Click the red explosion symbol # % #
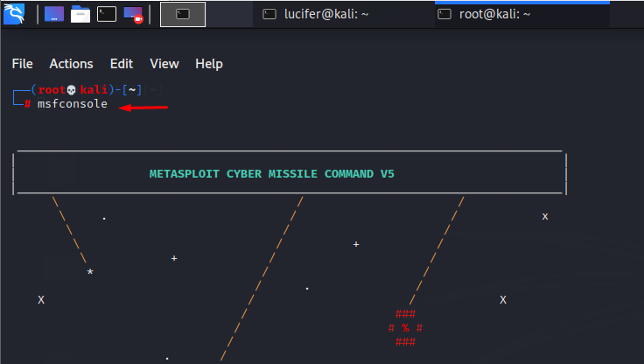The width and height of the screenshot is (644, 364). click(x=405, y=328)
